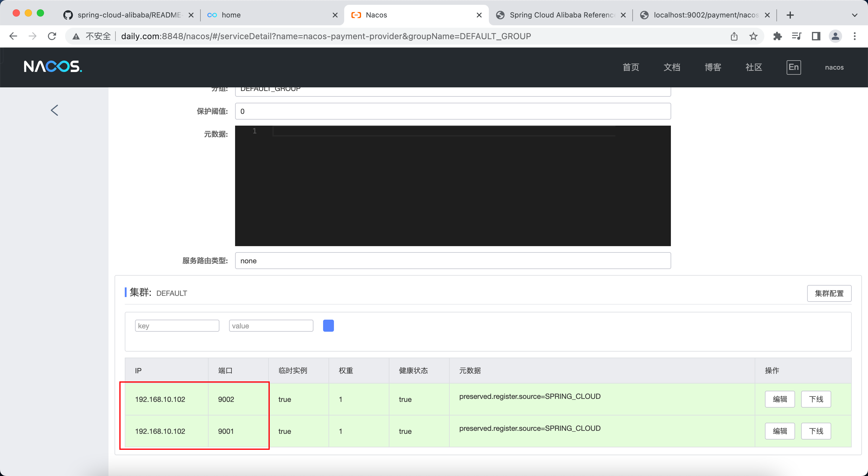This screenshot has width=868, height=476.
Task: Click 编辑 for the port 9002 instance
Action: tap(780, 399)
